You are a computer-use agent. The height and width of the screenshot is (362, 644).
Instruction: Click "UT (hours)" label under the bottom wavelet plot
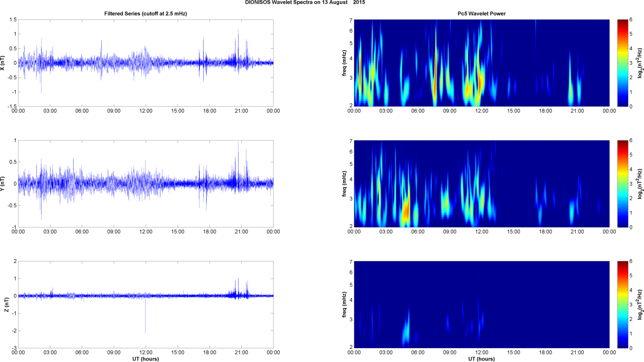tap(481, 359)
